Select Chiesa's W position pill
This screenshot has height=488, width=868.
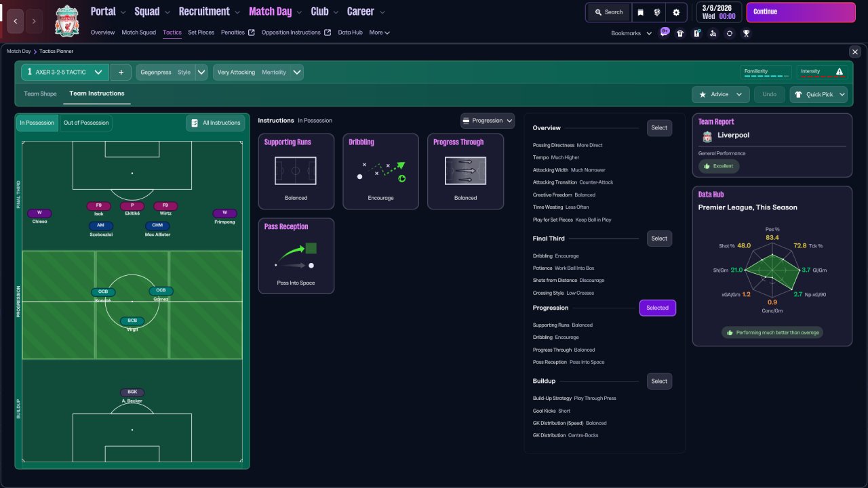pos(39,213)
